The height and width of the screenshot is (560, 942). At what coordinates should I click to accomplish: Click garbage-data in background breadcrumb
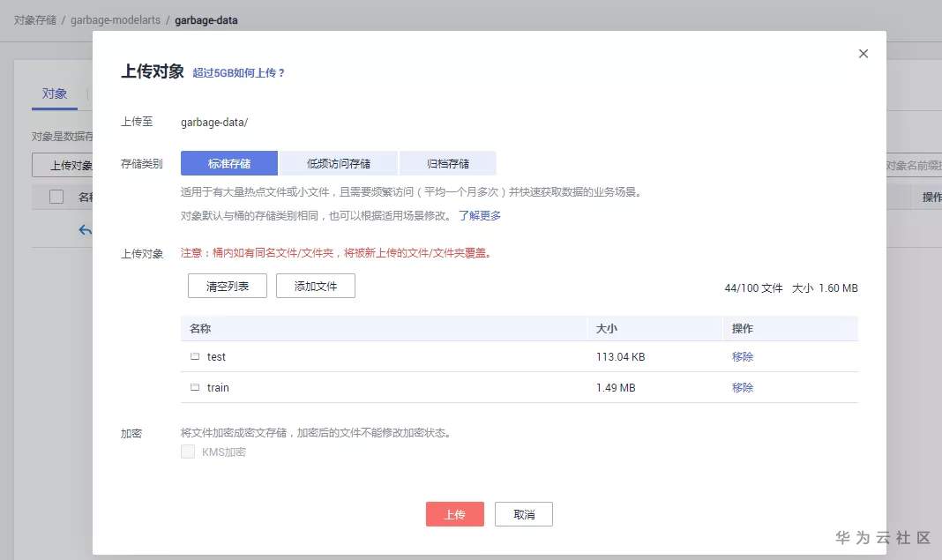(x=206, y=20)
